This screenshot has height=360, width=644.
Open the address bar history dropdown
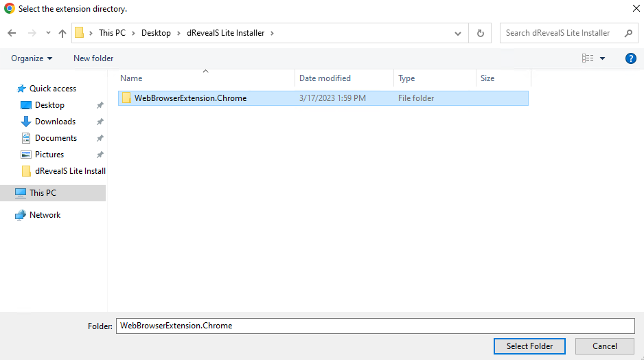[x=458, y=33]
